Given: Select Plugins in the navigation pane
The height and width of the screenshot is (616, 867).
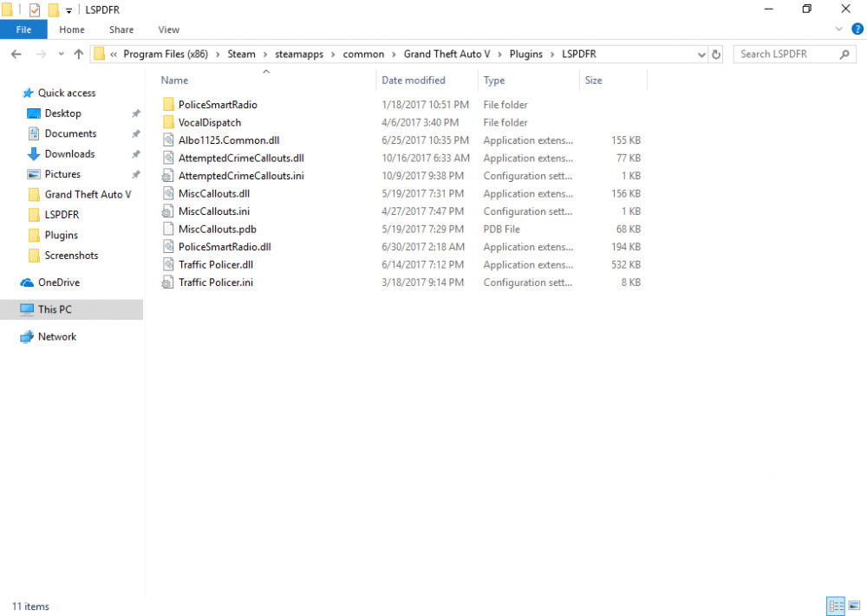Looking at the screenshot, I should [61, 236].
